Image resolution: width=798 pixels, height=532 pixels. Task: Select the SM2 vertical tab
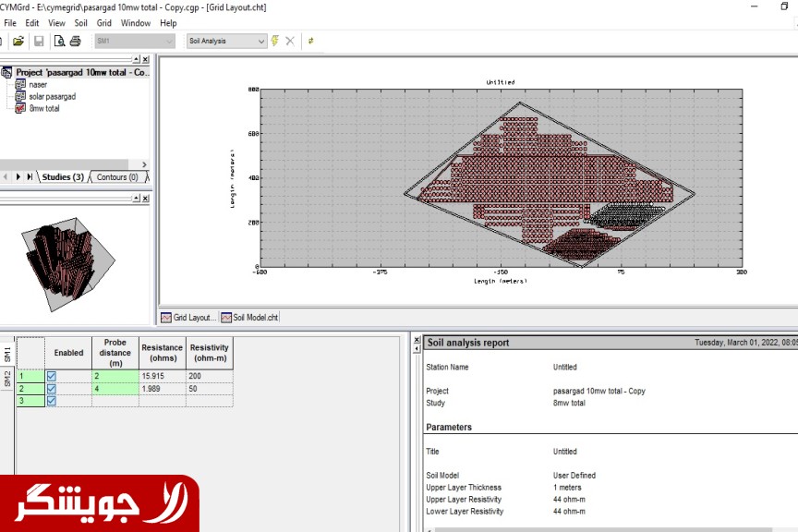(x=7, y=381)
